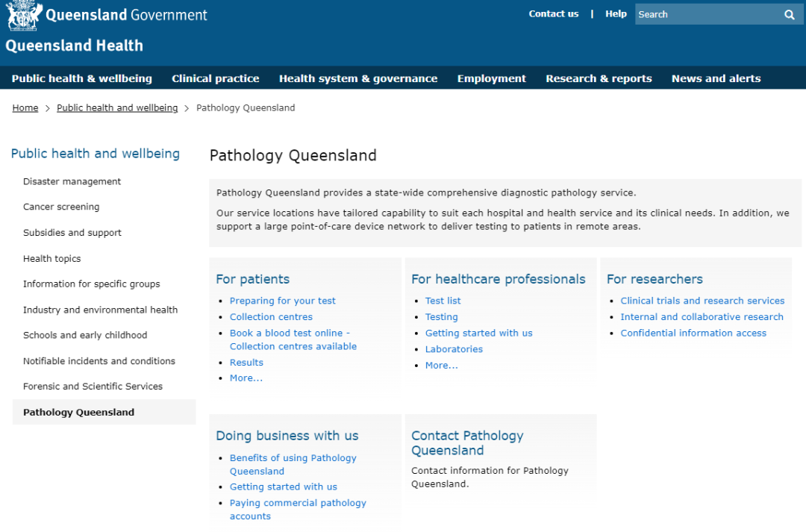Open Book a blood test online link
Viewport: 806px width, 532px height.
293,339
